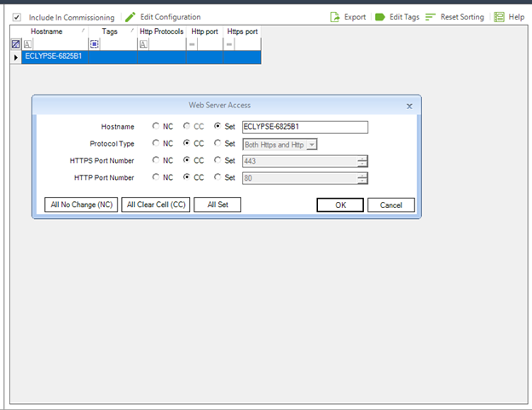Select Set radio for Protocol Type
This screenshot has width=532, height=410.
pos(218,144)
